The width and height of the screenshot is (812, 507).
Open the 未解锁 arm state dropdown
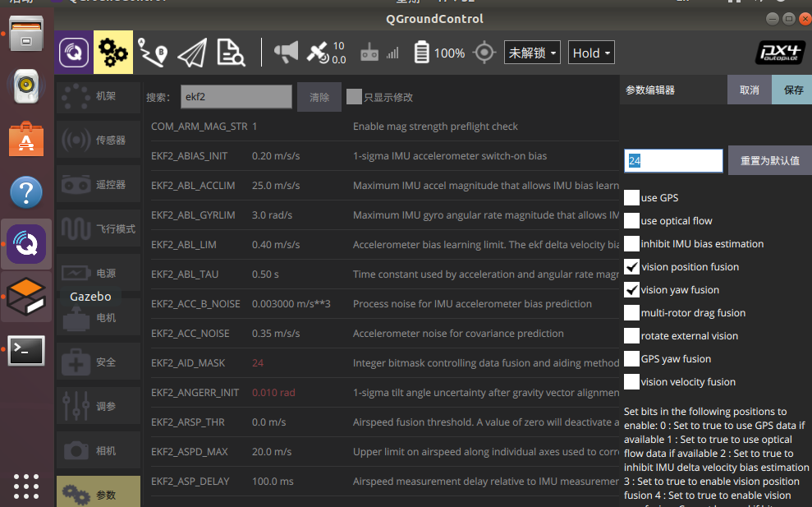coord(532,53)
